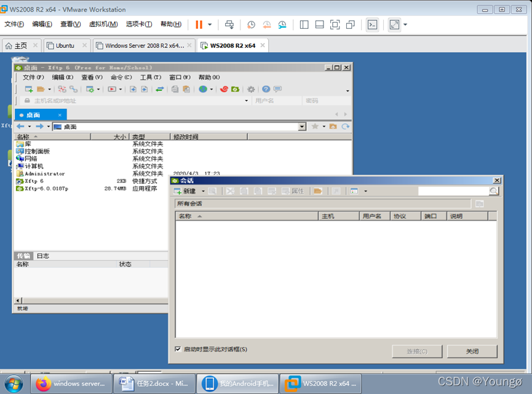The image size is (532, 394).
Task: Click the green-blue synchronize arrows icon
Action: [160, 89]
